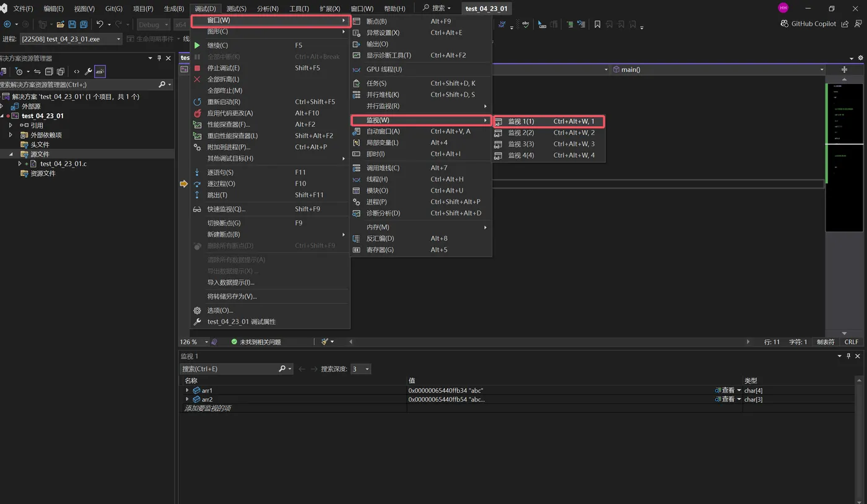
Task: Click the Restart (重新启动) menu icon
Action: click(197, 102)
